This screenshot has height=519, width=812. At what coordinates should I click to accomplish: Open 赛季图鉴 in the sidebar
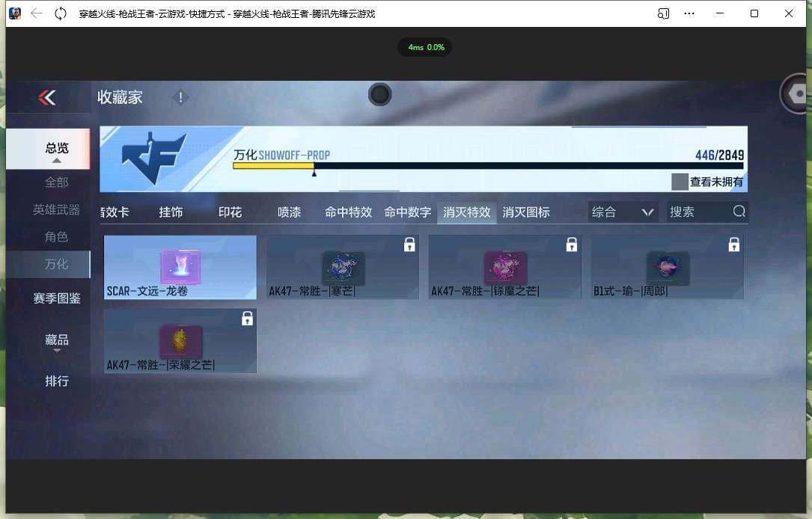(56, 298)
